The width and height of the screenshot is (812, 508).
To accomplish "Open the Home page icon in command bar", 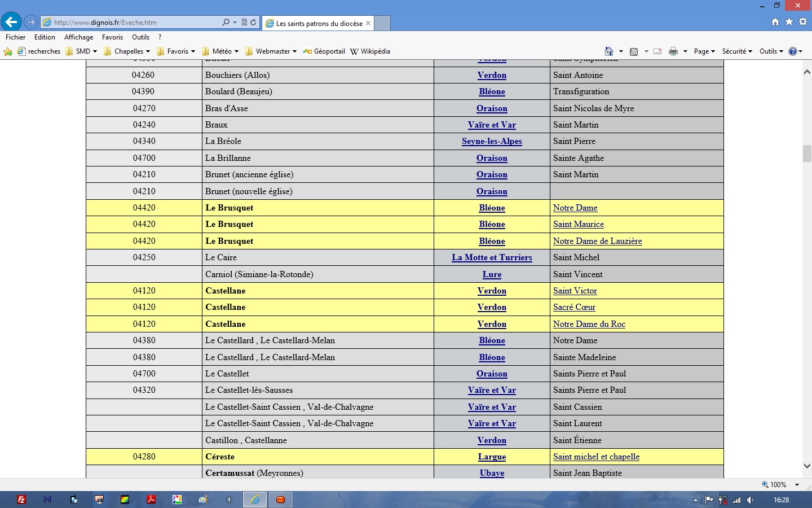I will 608,51.
